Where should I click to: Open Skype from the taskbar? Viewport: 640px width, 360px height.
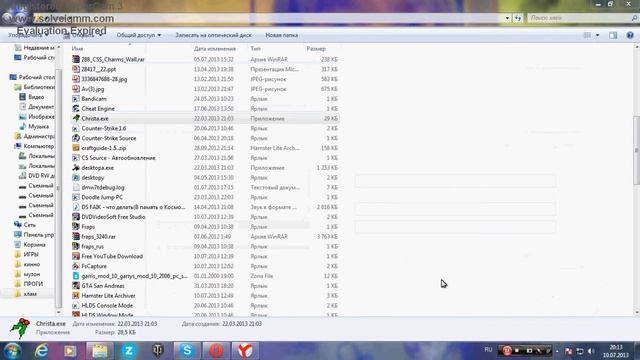click(187, 351)
